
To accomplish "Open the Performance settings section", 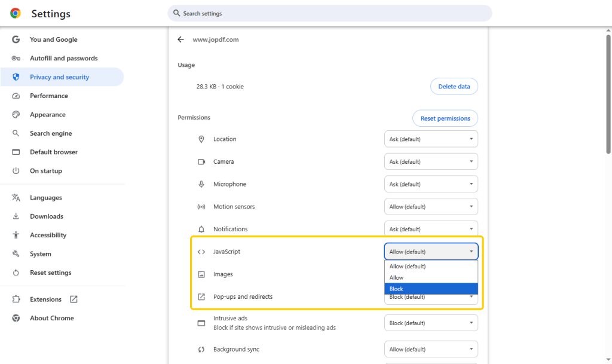I will click(x=49, y=96).
